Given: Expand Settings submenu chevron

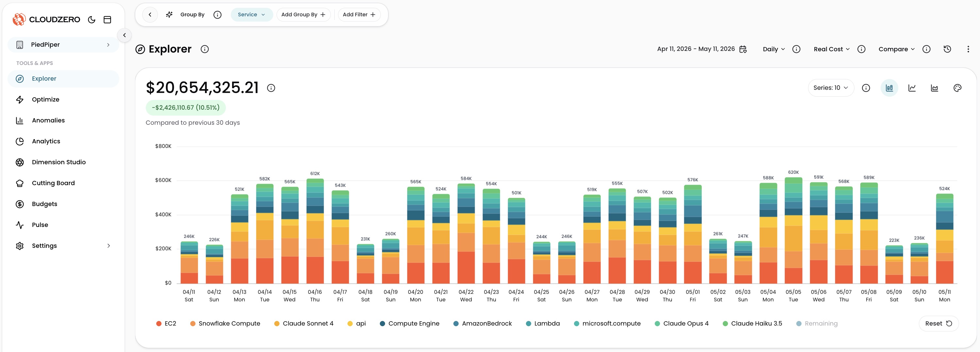Looking at the screenshot, I should [x=109, y=246].
